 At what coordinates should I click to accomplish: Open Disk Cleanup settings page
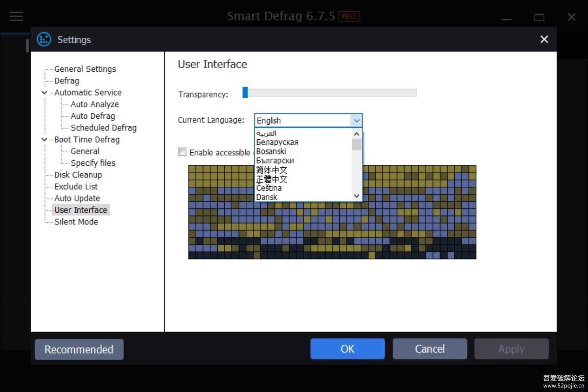click(78, 175)
